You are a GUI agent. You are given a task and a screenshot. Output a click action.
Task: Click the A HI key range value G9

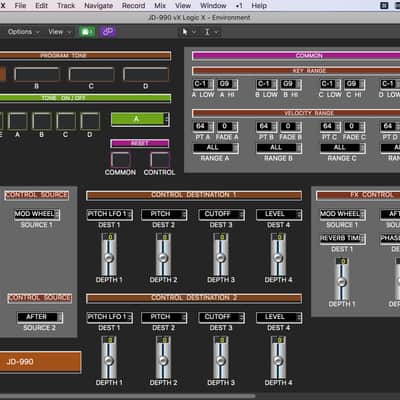click(x=227, y=84)
